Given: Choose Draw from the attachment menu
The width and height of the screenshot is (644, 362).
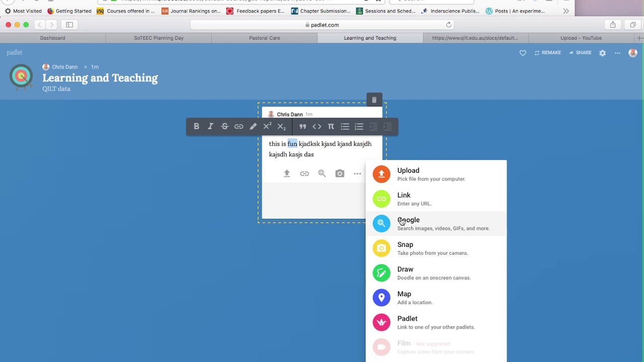Looking at the screenshot, I should point(436,273).
